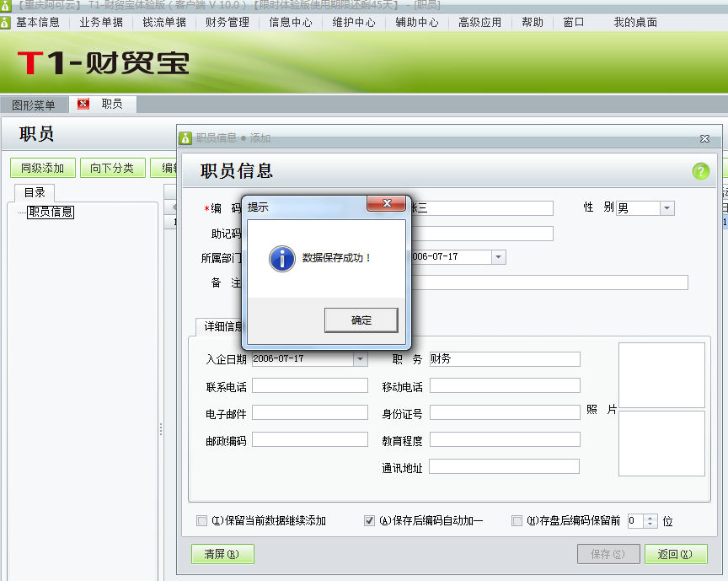Select the 职员 tab
The width and height of the screenshot is (728, 581).
click(112, 104)
